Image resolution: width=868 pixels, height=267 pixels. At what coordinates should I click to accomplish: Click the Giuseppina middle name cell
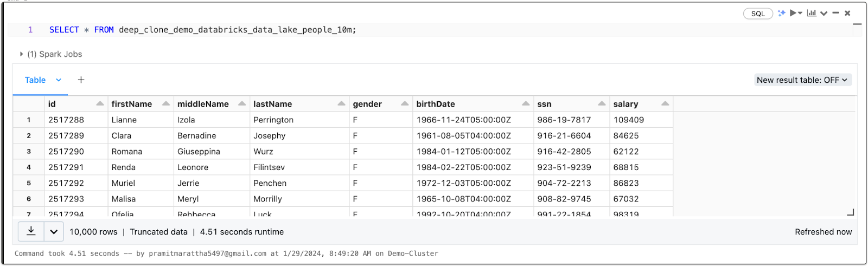[x=212, y=151]
